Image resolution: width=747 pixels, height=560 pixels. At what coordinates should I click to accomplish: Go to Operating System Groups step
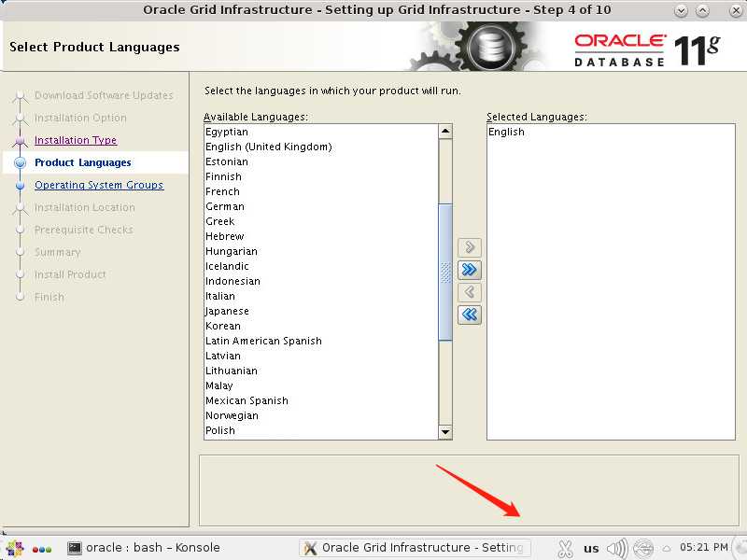coord(99,185)
